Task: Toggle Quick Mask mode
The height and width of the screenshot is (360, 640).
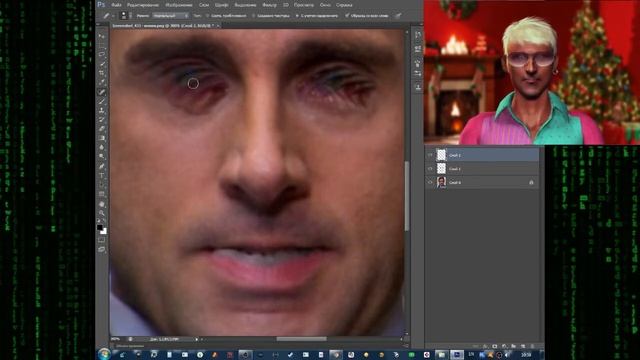Action: click(102, 240)
